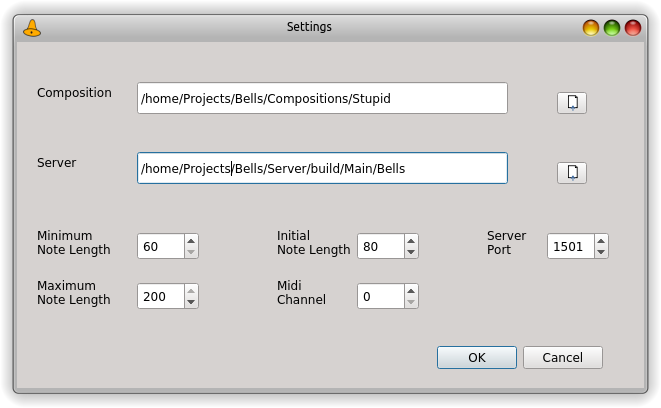Decrease Minimum Note Length value
Viewport: 661px width, 408px height.
tap(191, 252)
